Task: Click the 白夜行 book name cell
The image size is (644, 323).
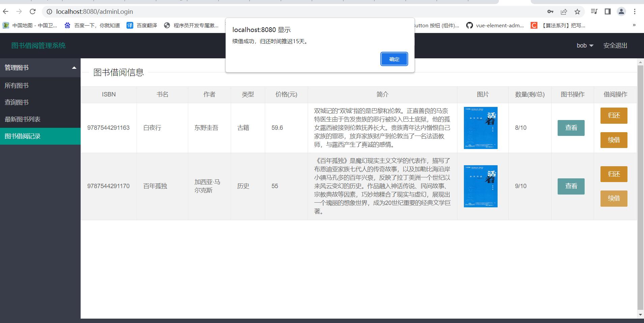Action: click(x=162, y=128)
